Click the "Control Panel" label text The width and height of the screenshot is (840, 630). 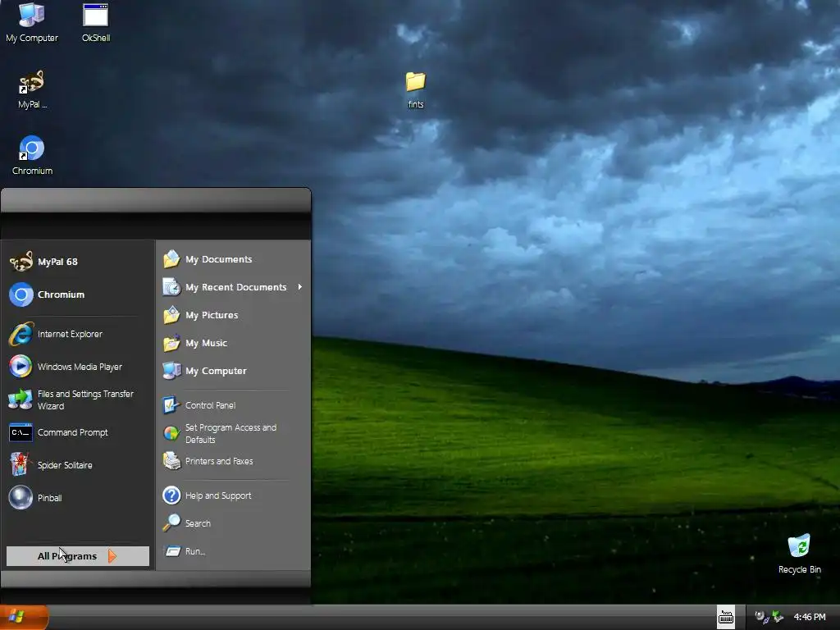[211, 405]
